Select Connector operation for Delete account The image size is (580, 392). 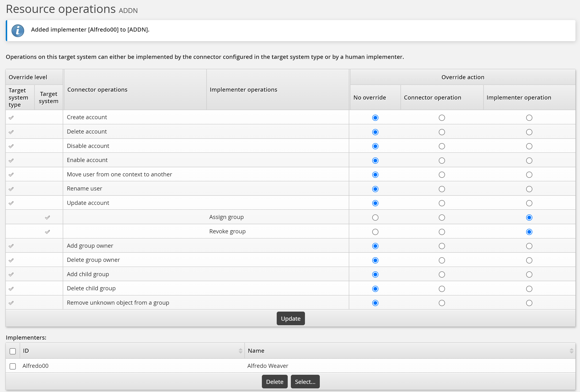(442, 132)
